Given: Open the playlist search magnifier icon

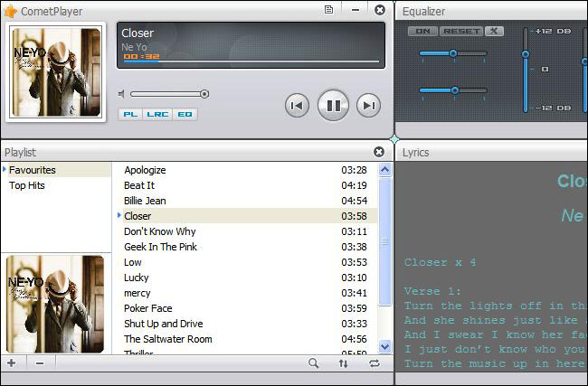Looking at the screenshot, I should coord(314,363).
